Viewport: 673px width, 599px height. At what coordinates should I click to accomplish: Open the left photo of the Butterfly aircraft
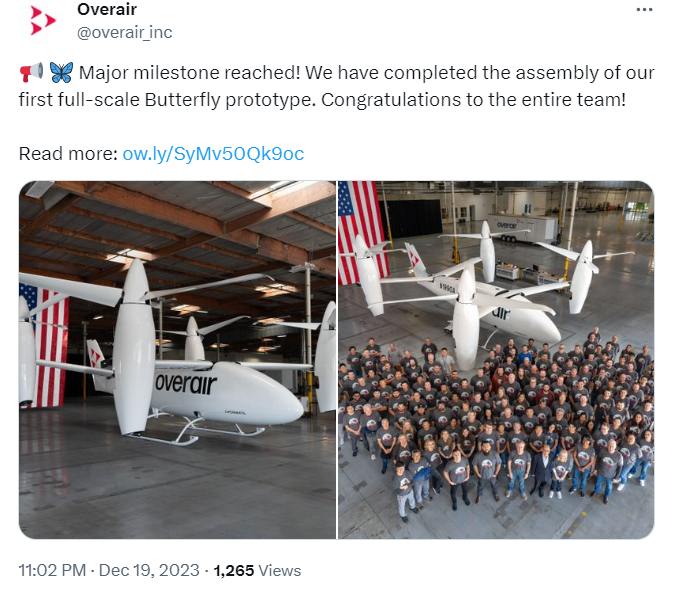pos(177,360)
